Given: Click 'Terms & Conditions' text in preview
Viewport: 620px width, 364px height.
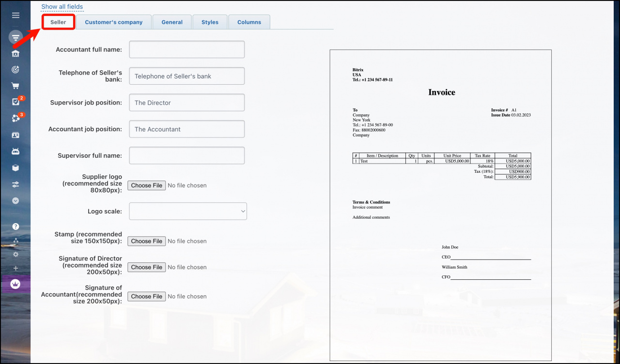Looking at the screenshot, I should click(x=371, y=202).
